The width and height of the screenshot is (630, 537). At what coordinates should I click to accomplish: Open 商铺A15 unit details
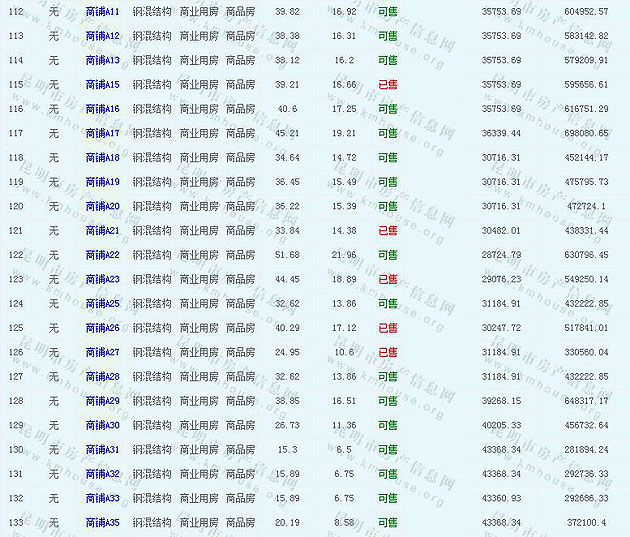pos(102,85)
